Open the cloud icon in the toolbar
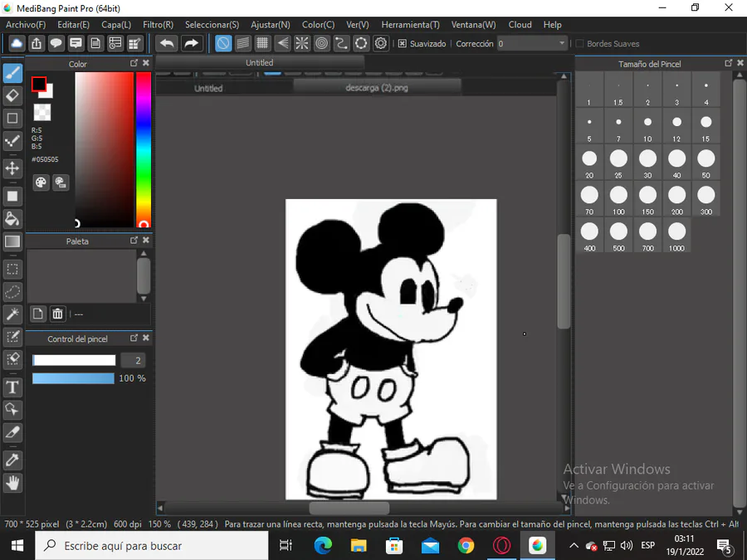 (17, 43)
